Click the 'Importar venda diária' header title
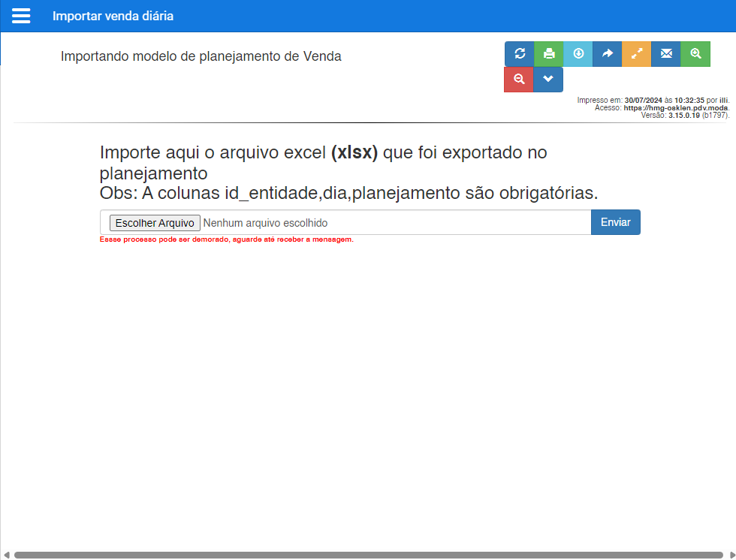 coord(113,16)
